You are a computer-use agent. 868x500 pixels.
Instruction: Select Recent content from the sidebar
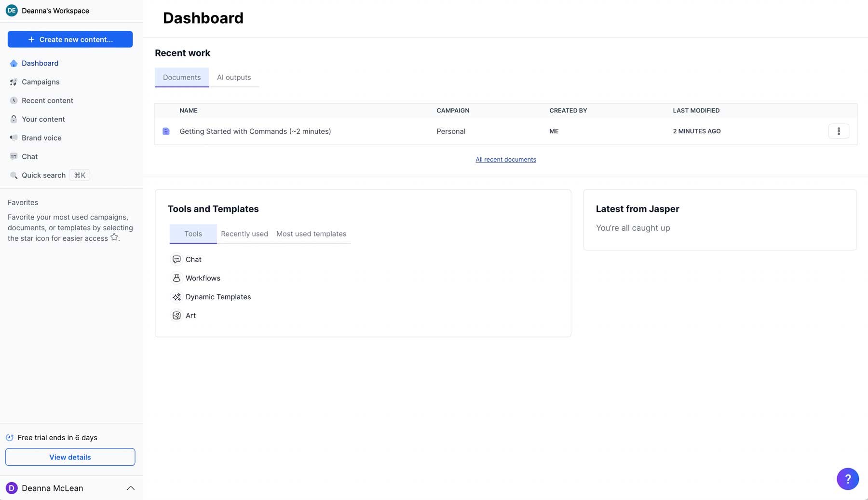[47, 100]
